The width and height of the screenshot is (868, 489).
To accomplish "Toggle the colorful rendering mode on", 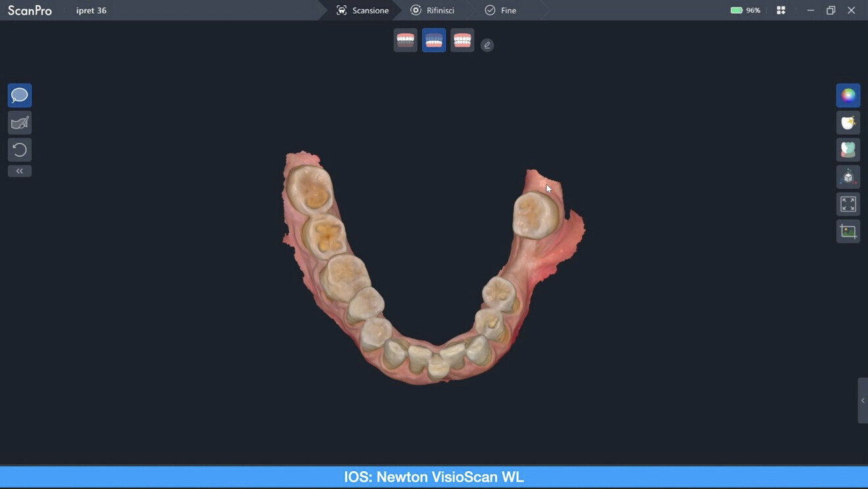I will [x=848, y=95].
